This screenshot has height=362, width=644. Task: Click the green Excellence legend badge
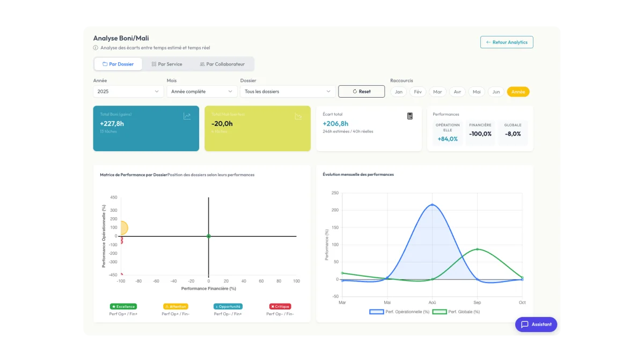click(123, 307)
